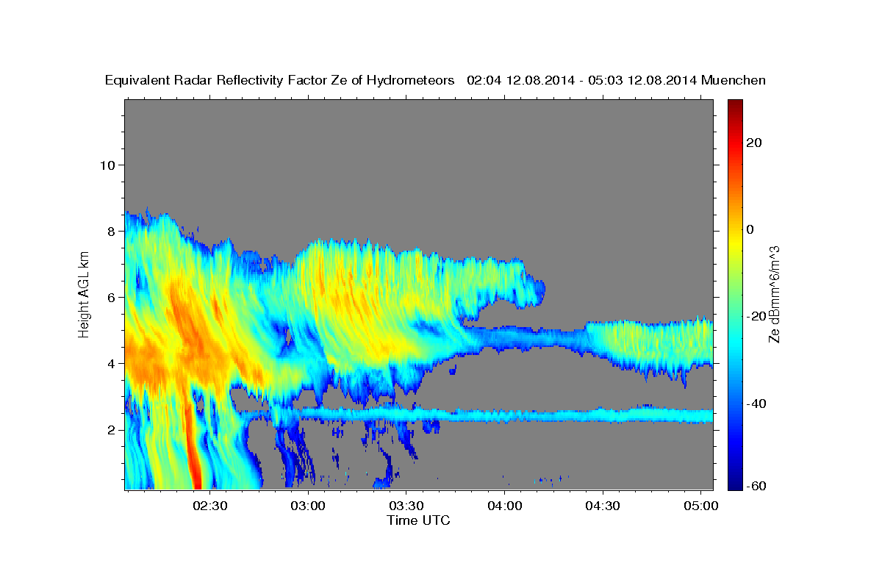Screen dimensions: 882x588
Task: Click the '04:30' time tick label
Action: click(x=603, y=506)
